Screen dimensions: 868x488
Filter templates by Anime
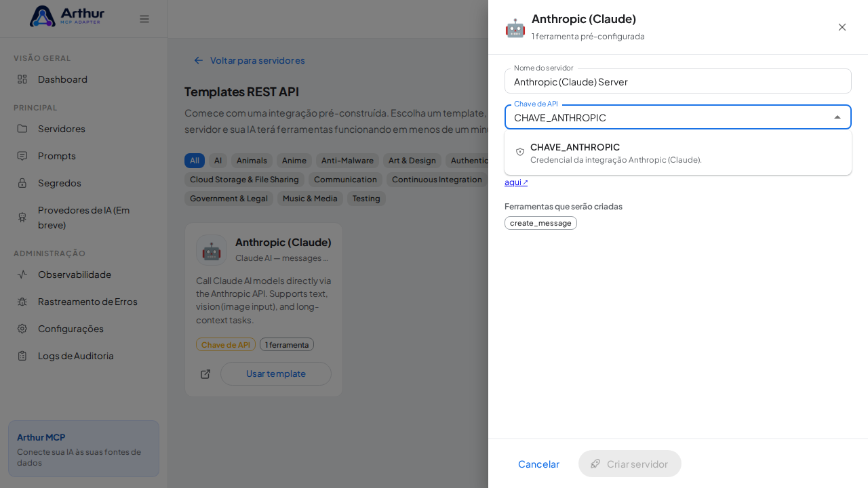tap(294, 161)
